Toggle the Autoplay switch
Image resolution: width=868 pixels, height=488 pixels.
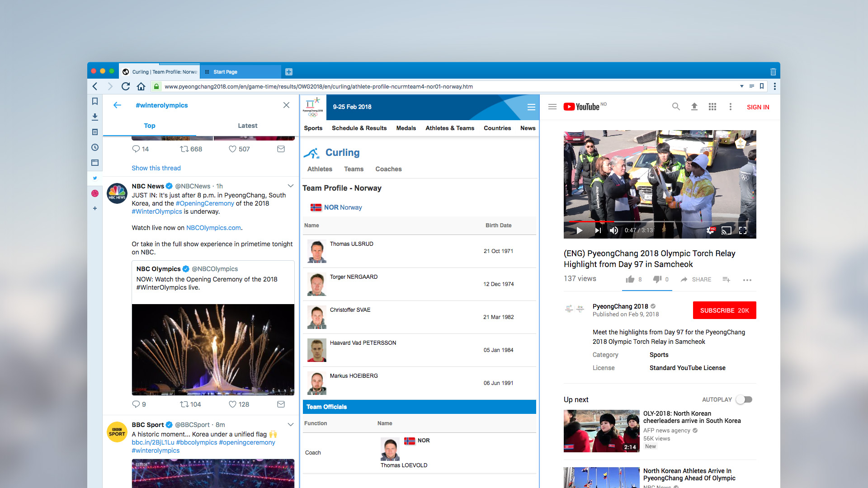point(744,399)
